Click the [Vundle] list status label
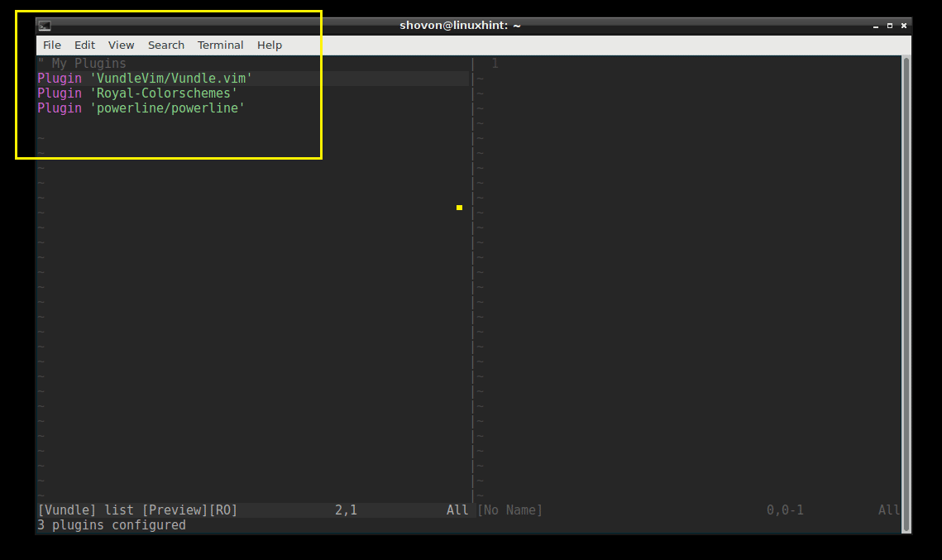The height and width of the screenshot is (560, 942). 85,510
